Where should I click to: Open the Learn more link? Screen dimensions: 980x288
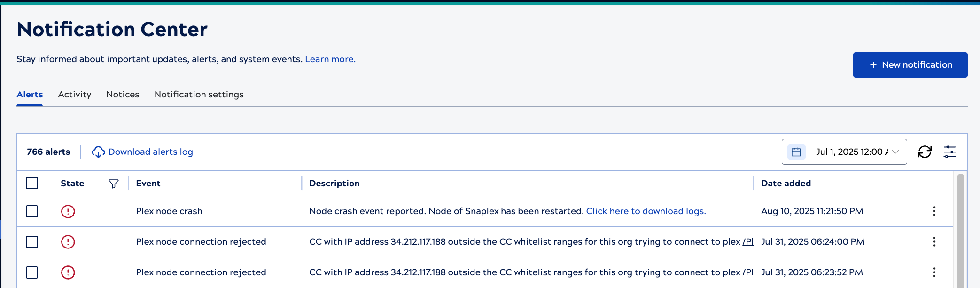(x=330, y=59)
